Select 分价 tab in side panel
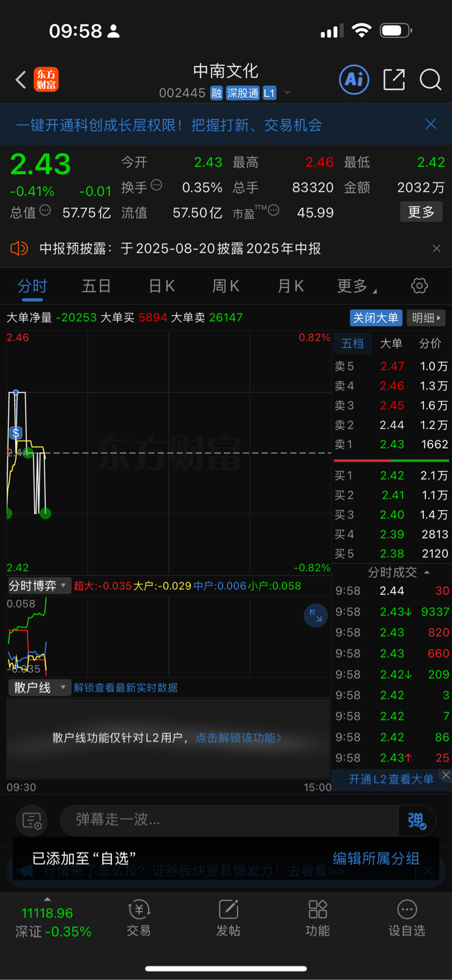 point(430,343)
